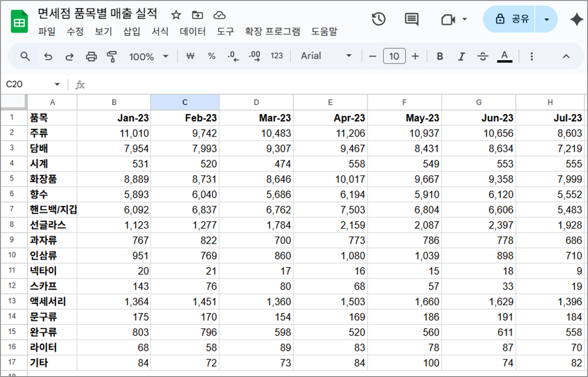Image resolution: width=588 pixels, height=377 pixels.
Task: Select the Jul-23 header cell
Action: pyautogui.click(x=550, y=118)
